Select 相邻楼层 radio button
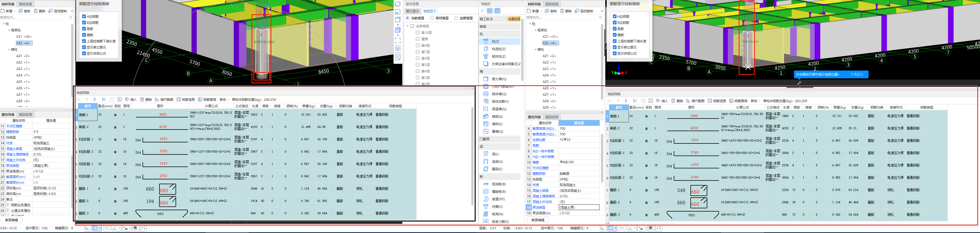 [432, 18]
